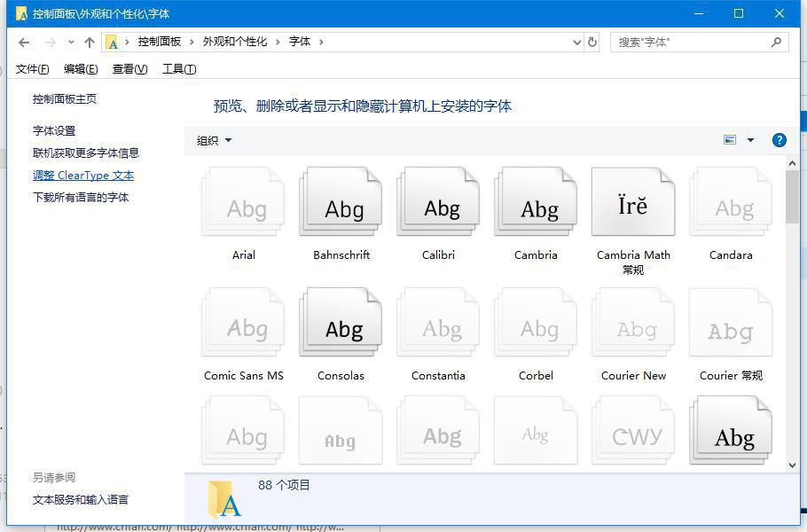Select the Courier New font icon
Viewport: 807px width, 532px height.
[633, 323]
